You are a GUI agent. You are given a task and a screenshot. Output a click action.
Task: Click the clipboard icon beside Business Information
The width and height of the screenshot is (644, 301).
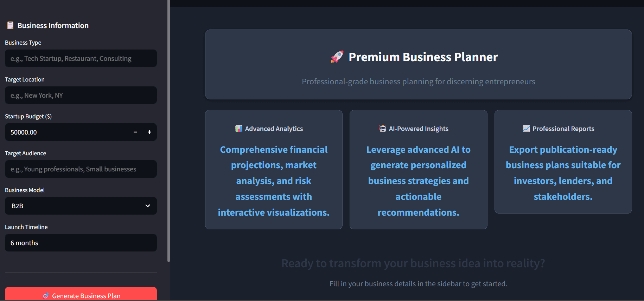(10, 25)
